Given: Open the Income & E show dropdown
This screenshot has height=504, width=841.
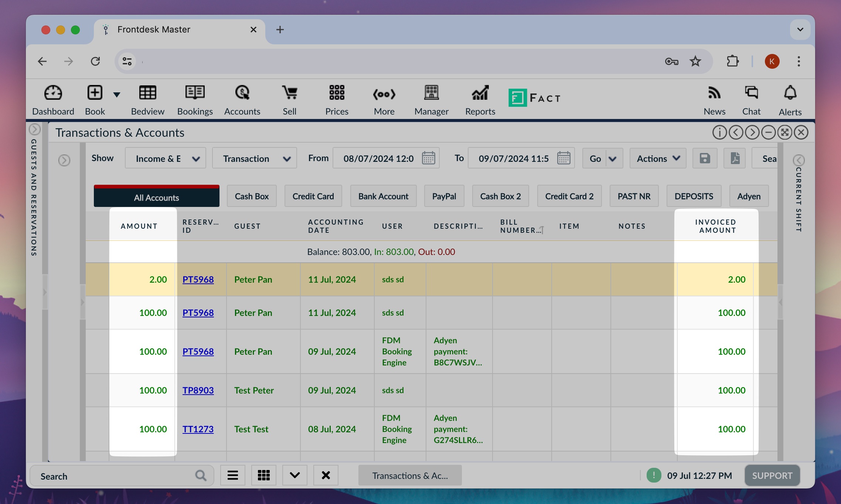Looking at the screenshot, I should coord(165,158).
